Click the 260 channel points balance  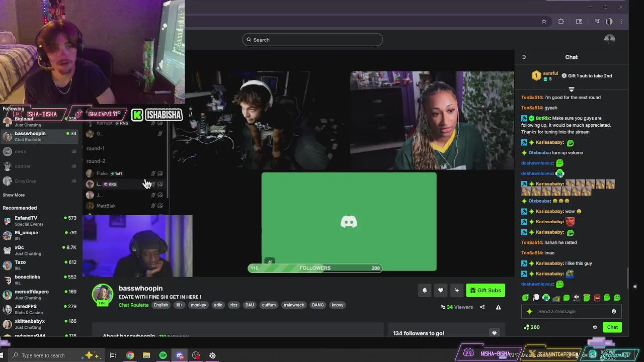coord(532,327)
